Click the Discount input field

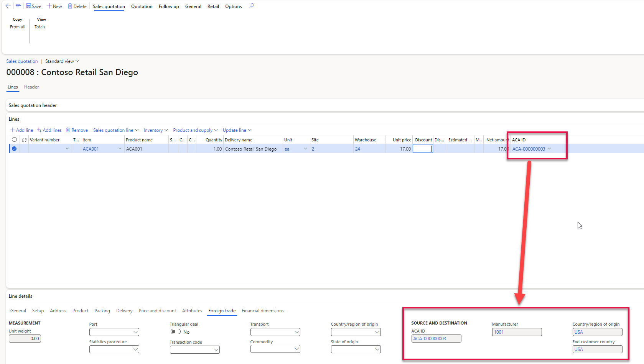[x=423, y=149]
